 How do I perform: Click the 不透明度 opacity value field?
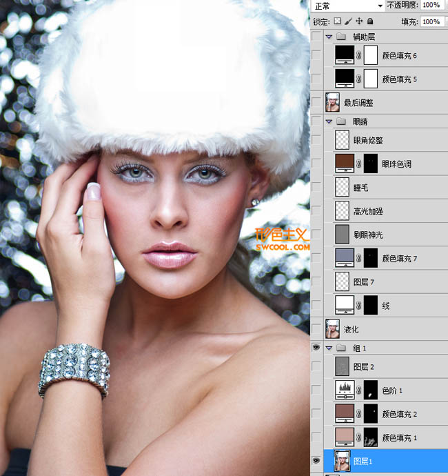(431, 5)
